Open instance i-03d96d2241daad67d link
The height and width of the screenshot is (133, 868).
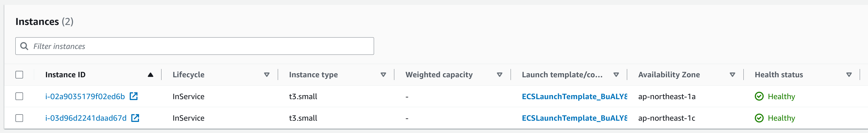click(86, 118)
